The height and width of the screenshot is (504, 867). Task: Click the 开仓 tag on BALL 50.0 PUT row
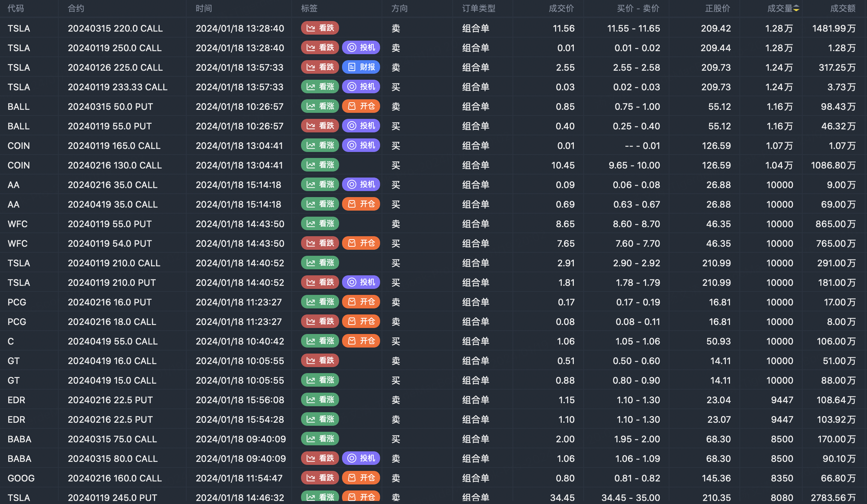click(x=361, y=106)
